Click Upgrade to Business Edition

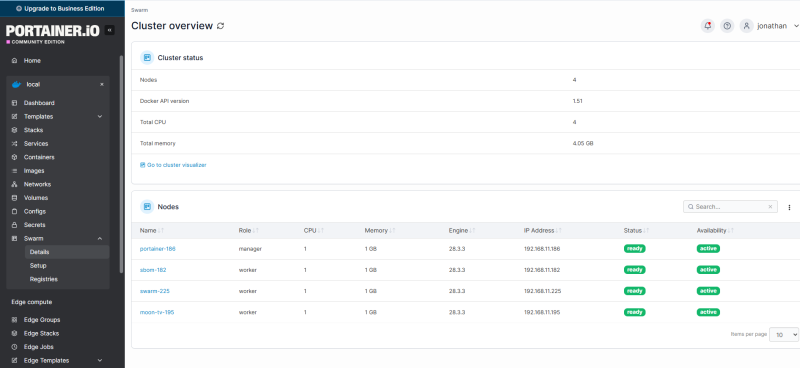point(62,9)
